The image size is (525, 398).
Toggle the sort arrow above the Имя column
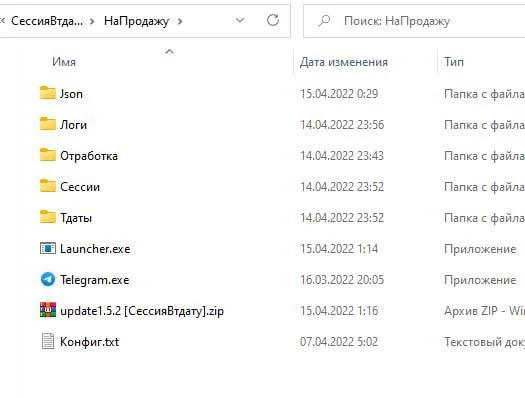pyautogui.click(x=169, y=52)
